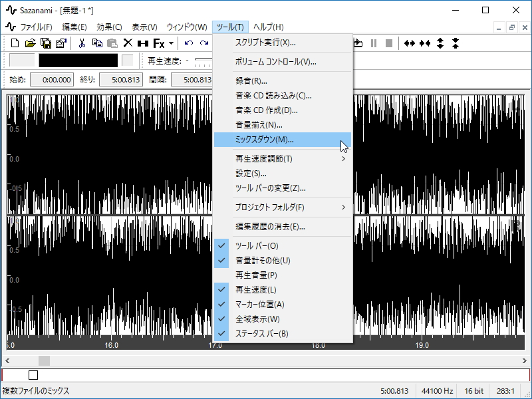
Task: Zoom out vertically with converging arrows icon
Action: pyautogui.click(x=456, y=43)
